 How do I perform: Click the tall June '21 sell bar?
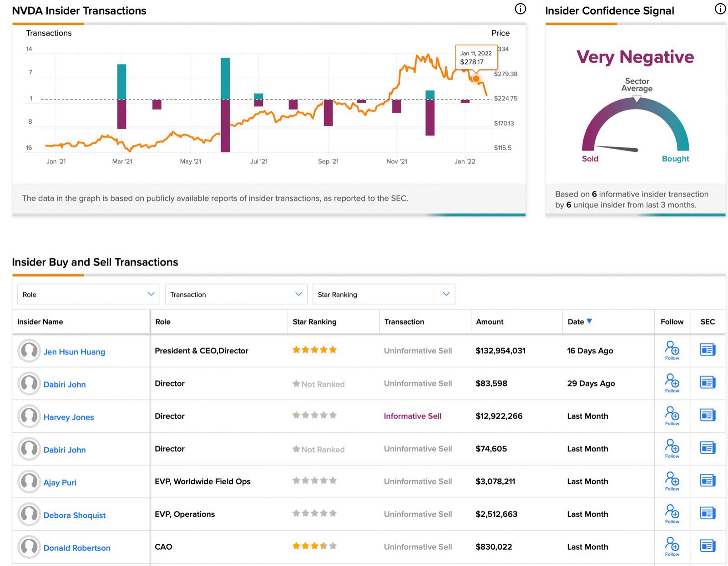pyautogui.click(x=225, y=126)
